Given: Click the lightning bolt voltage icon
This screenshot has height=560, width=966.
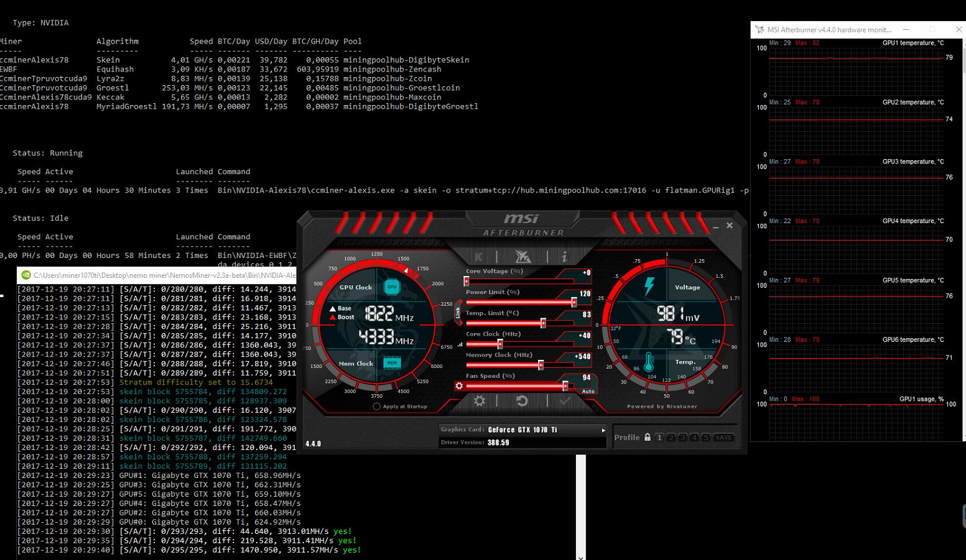Looking at the screenshot, I should 649,287.
